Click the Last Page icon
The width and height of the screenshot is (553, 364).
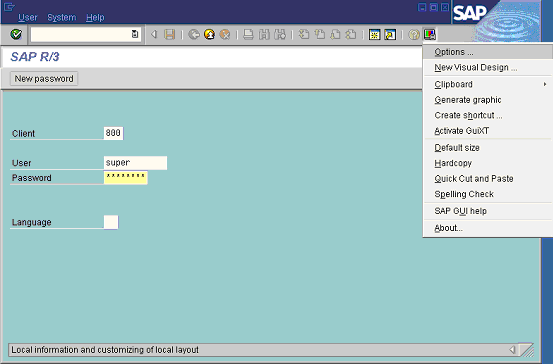[351, 34]
